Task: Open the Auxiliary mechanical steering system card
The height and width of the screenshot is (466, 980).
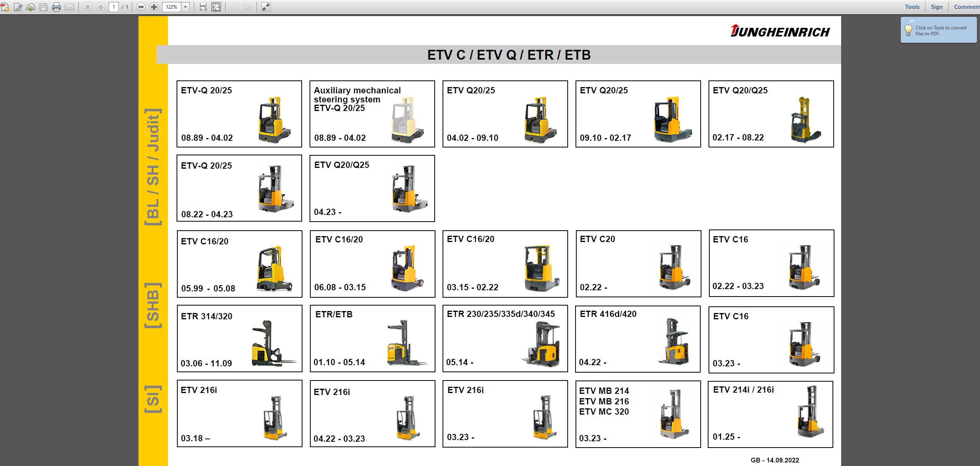Action: 372,114
